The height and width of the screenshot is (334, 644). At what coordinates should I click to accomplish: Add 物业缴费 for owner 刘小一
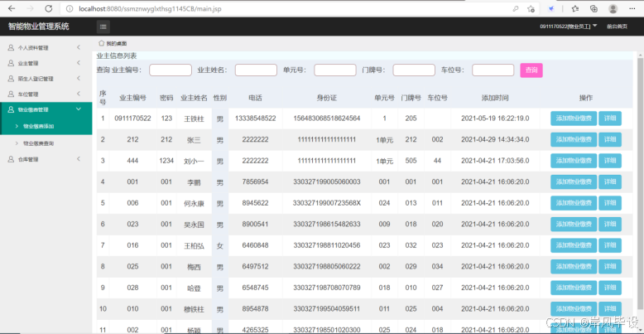tap(574, 161)
